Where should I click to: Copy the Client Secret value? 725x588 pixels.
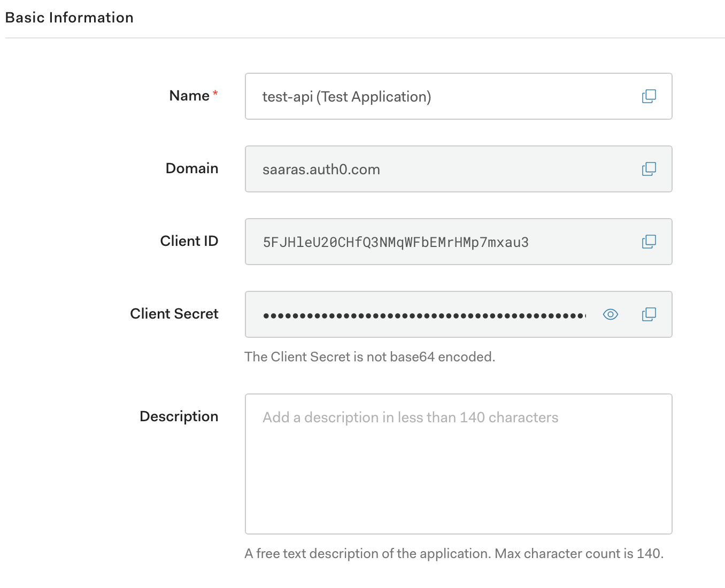pyautogui.click(x=649, y=314)
